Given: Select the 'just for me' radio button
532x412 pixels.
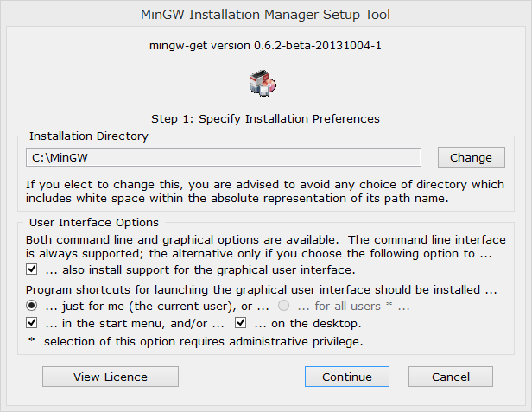Looking at the screenshot, I should [x=32, y=306].
